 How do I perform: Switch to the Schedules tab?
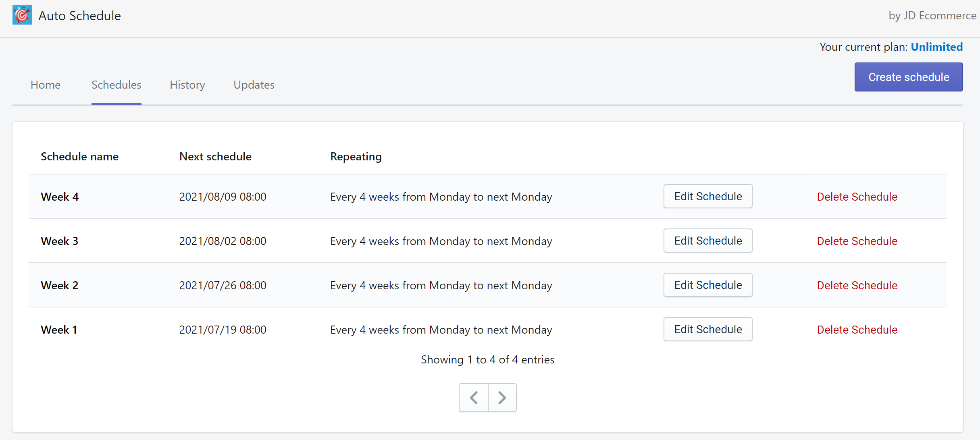116,85
